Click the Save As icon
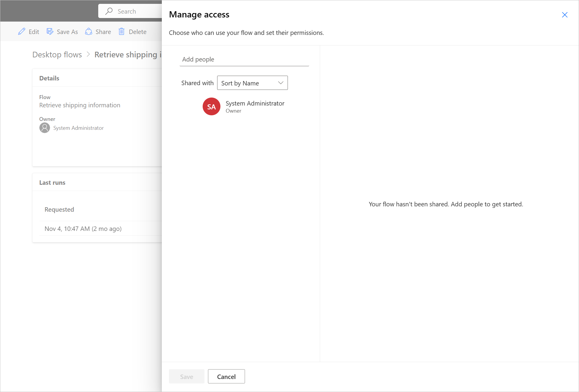The height and width of the screenshot is (392, 579). pyautogui.click(x=50, y=32)
